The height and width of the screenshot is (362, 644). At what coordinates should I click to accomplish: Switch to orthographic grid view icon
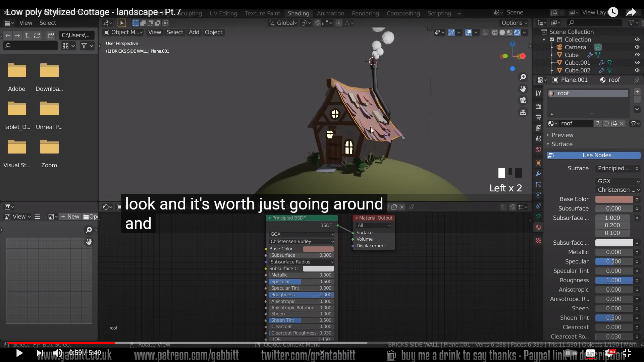[x=523, y=112]
